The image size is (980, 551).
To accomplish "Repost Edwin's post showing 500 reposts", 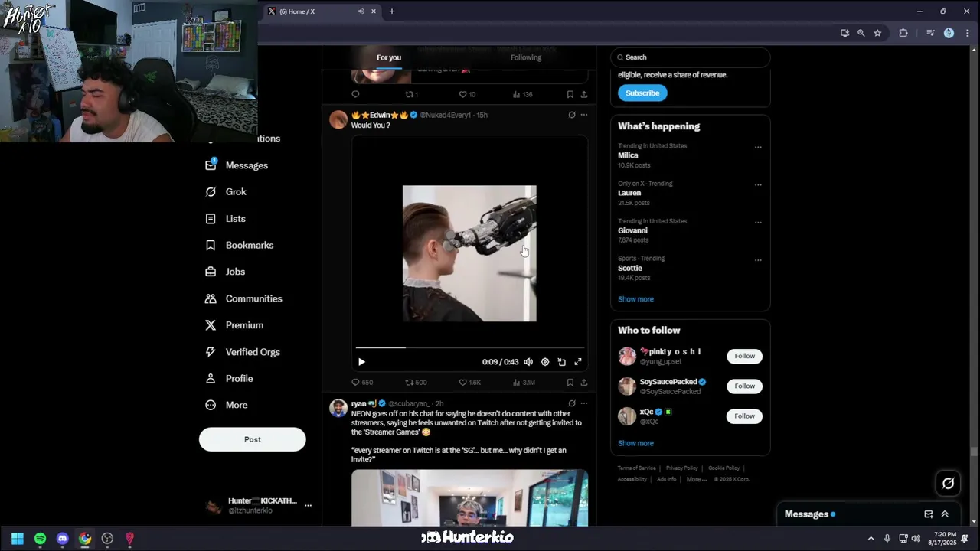I will pyautogui.click(x=416, y=383).
